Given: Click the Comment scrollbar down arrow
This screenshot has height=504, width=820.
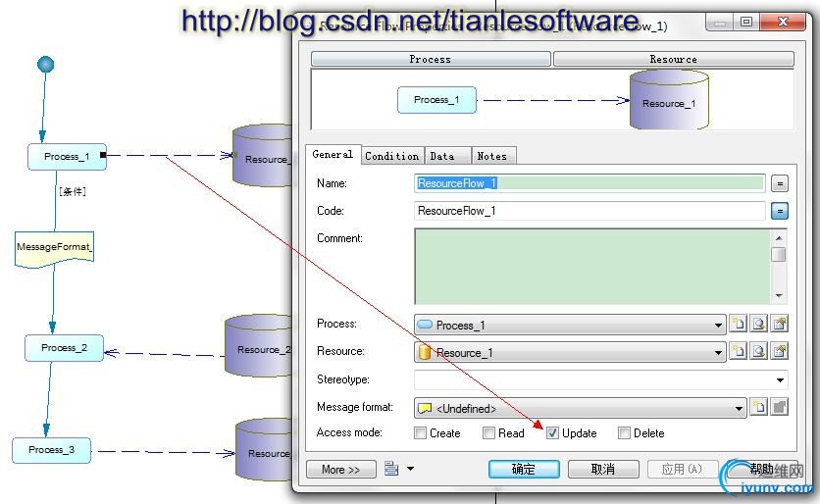Looking at the screenshot, I should point(779,295).
